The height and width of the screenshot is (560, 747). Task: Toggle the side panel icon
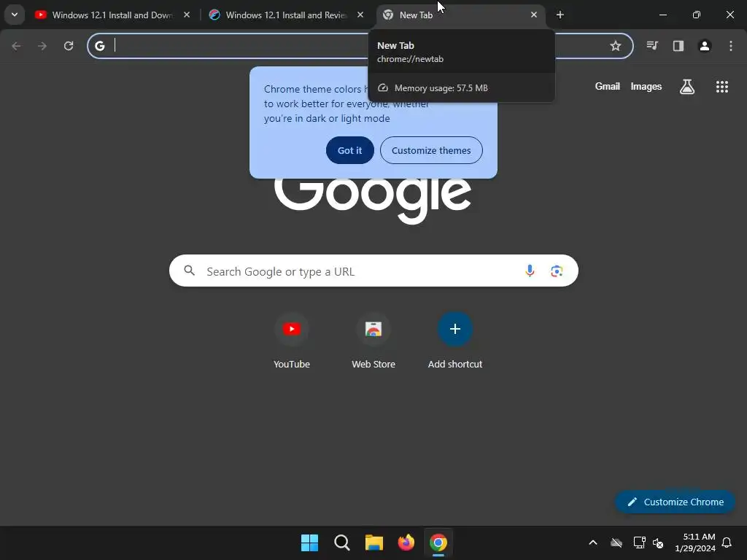pos(678,46)
